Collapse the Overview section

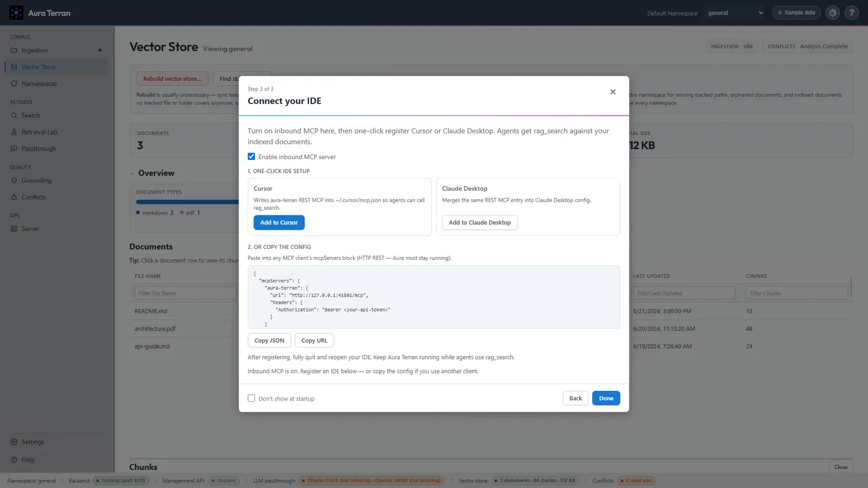[131, 174]
